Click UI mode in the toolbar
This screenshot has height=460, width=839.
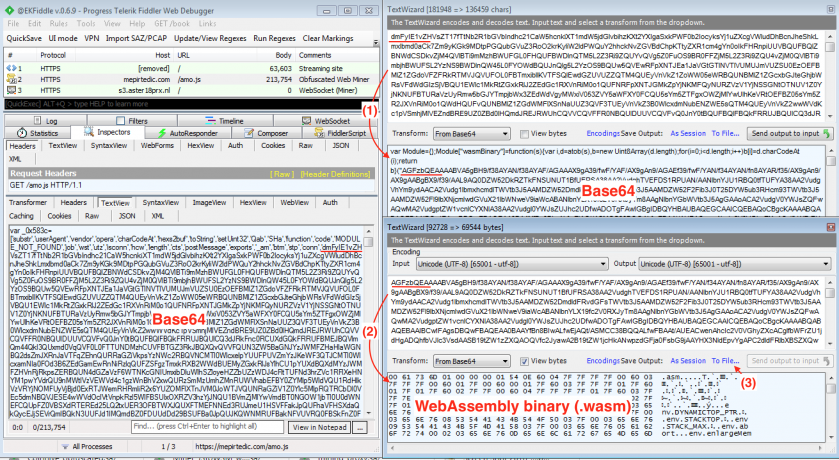click(63, 39)
